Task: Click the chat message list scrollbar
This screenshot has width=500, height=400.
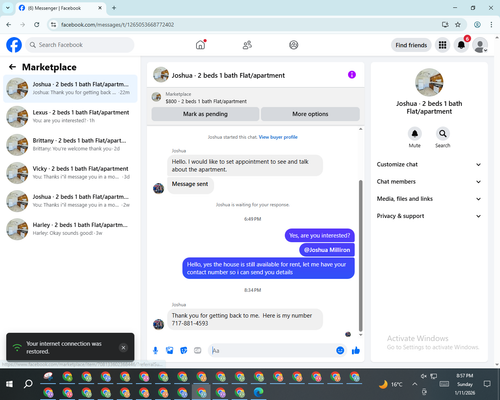Action: pos(360,255)
